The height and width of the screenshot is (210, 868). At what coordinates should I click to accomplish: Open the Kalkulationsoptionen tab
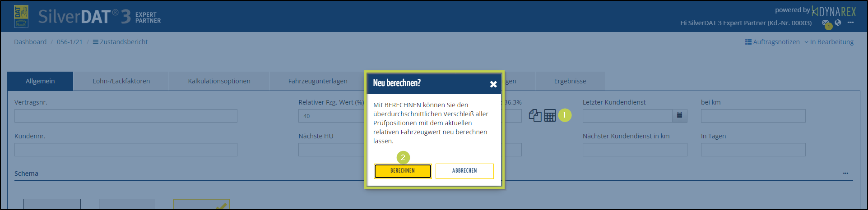[x=219, y=81]
